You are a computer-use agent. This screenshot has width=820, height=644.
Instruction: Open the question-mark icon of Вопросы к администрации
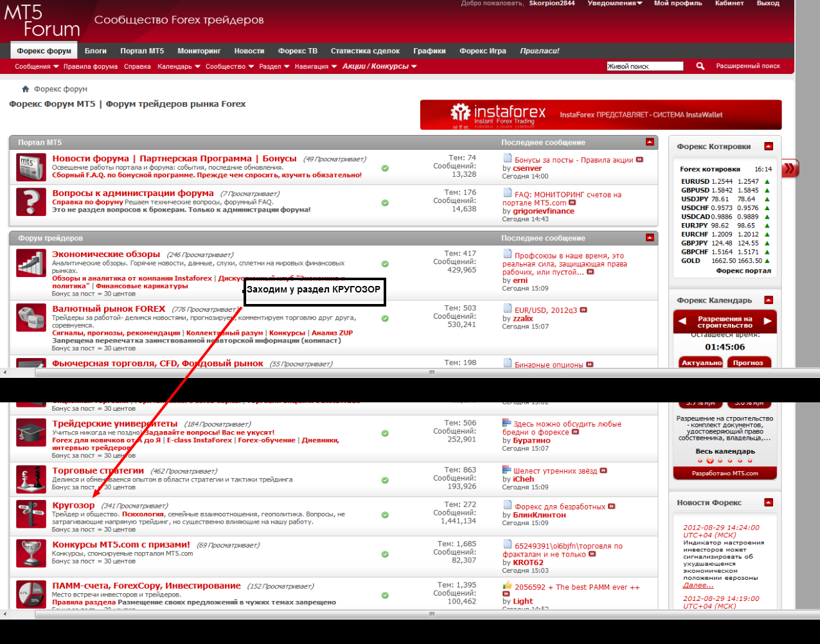(x=30, y=201)
